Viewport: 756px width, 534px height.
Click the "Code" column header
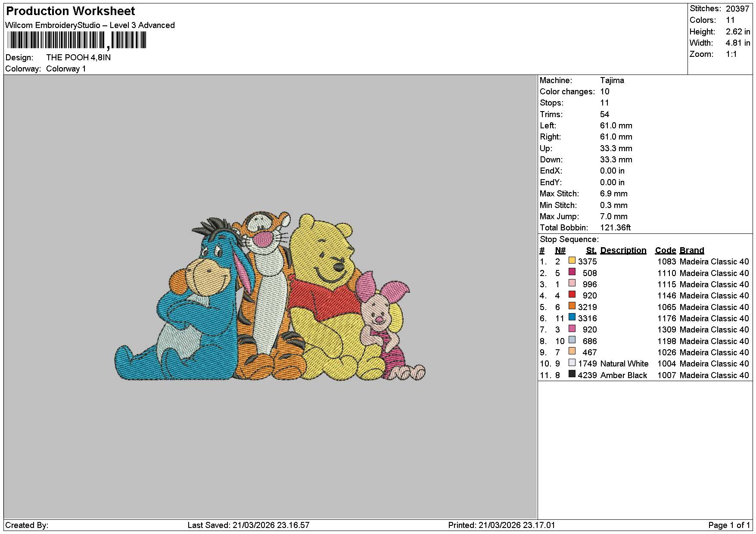[x=666, y=251]
